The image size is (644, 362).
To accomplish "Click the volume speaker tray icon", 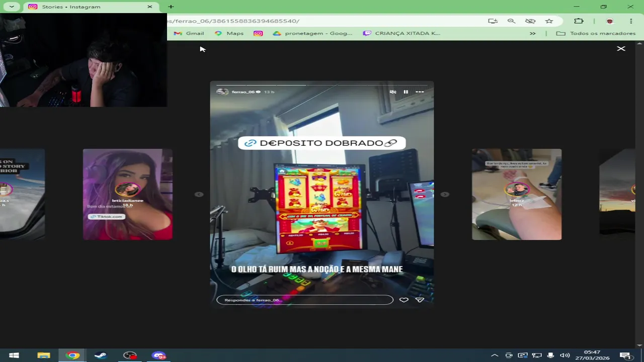I will coord(565,355).
